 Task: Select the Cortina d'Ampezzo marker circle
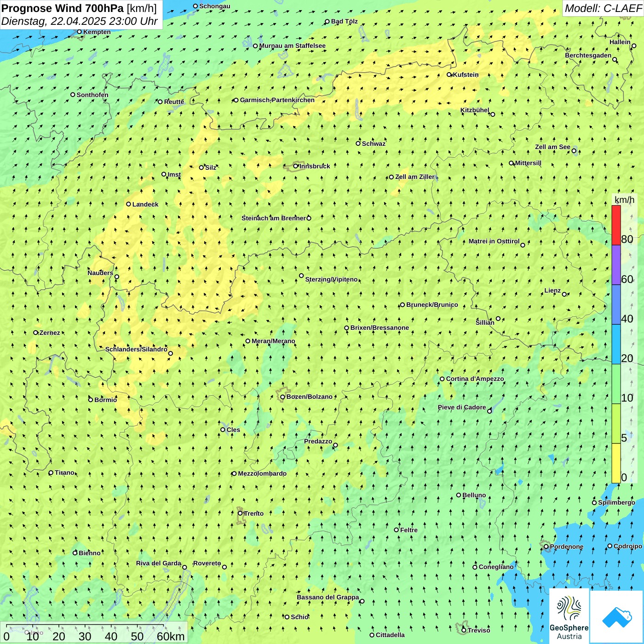(x=442, y=379)
